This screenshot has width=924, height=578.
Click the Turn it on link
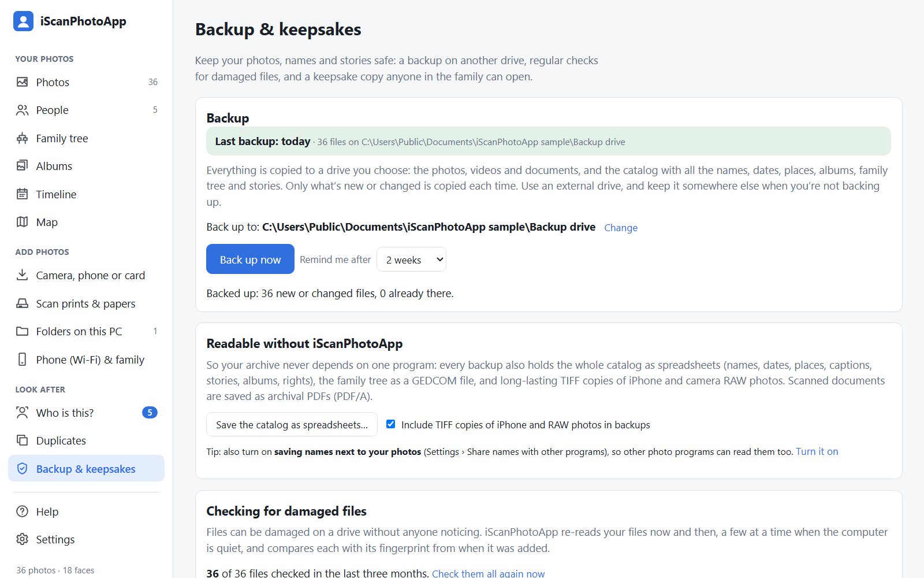pyautogui.click(x=817, y=451)
